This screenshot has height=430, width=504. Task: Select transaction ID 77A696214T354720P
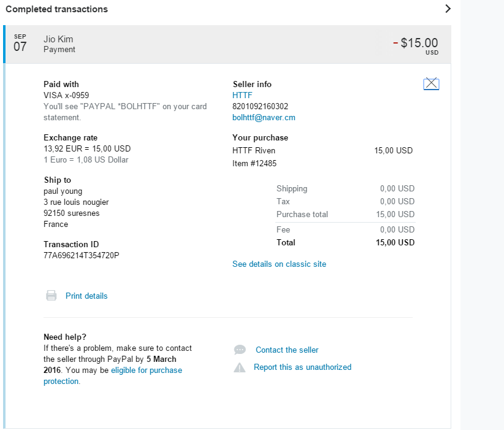(82, 255)
